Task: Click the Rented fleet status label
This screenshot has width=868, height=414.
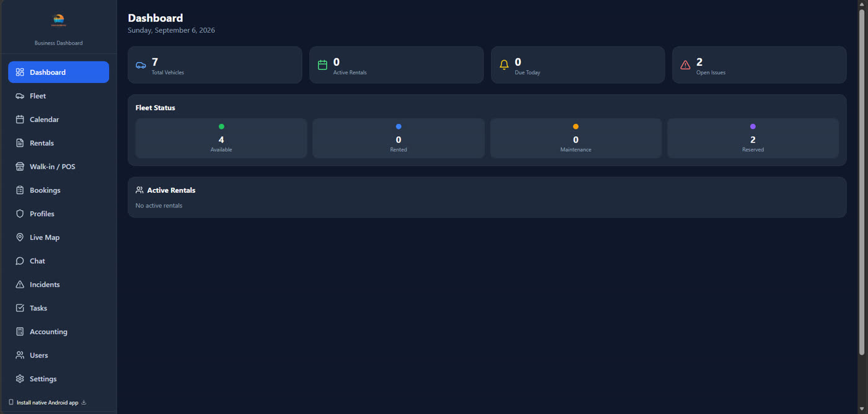Action: pyautogui.click(x=399, y=149)
